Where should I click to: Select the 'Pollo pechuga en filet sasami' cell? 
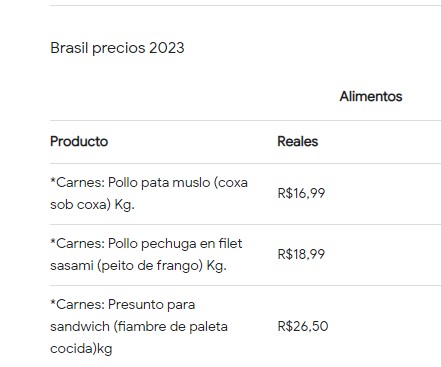pyautogui.click(x=146, y=255)
